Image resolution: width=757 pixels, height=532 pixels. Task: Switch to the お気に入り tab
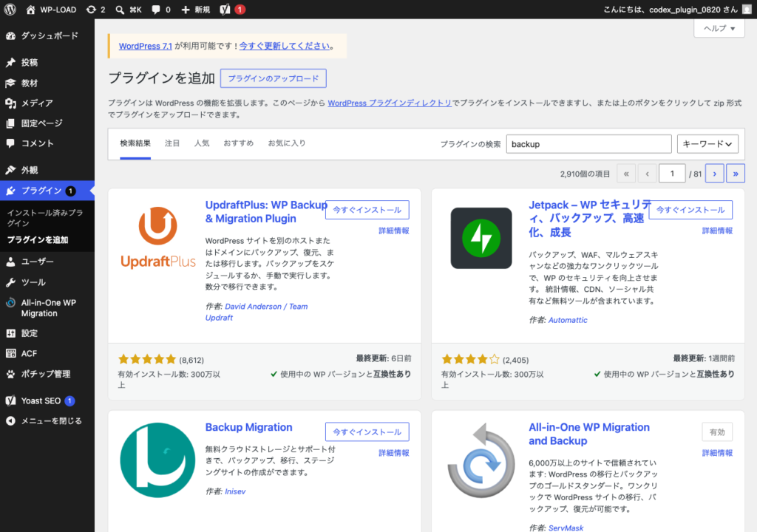coord(287,143)
